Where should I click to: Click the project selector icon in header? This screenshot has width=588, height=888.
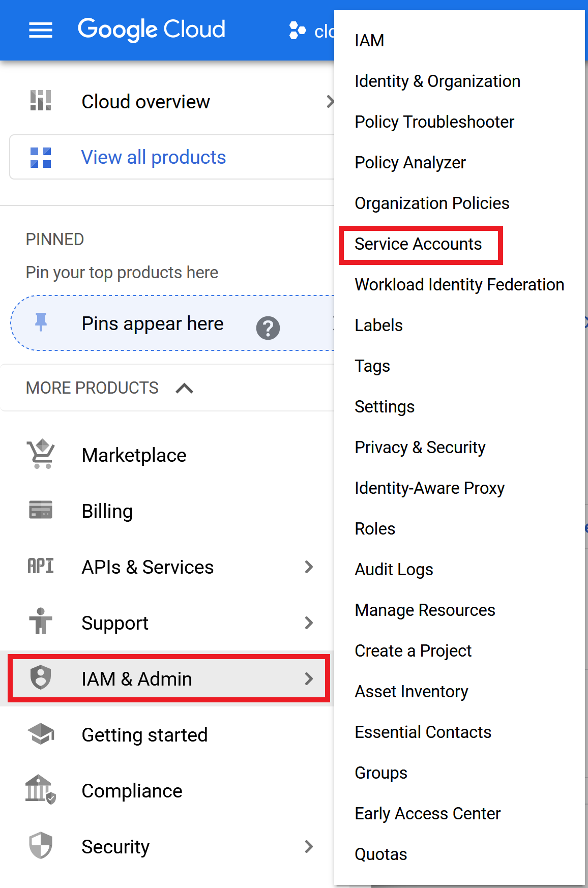pyautogui.click(x=298, y=31)
